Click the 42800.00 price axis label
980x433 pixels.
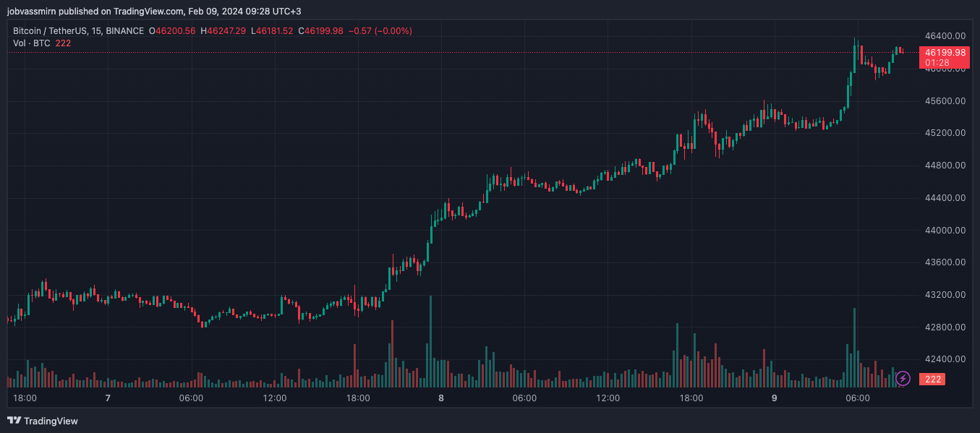(944, 327)
